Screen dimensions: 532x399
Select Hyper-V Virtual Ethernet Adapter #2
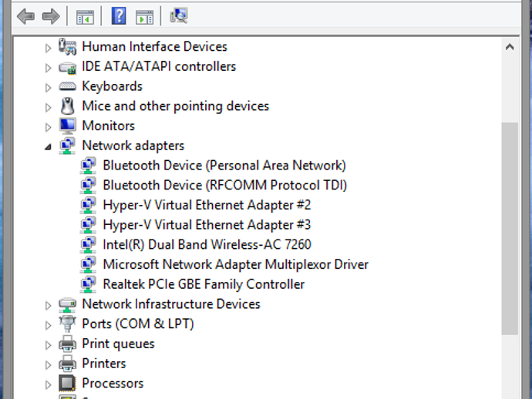point(207,205)
